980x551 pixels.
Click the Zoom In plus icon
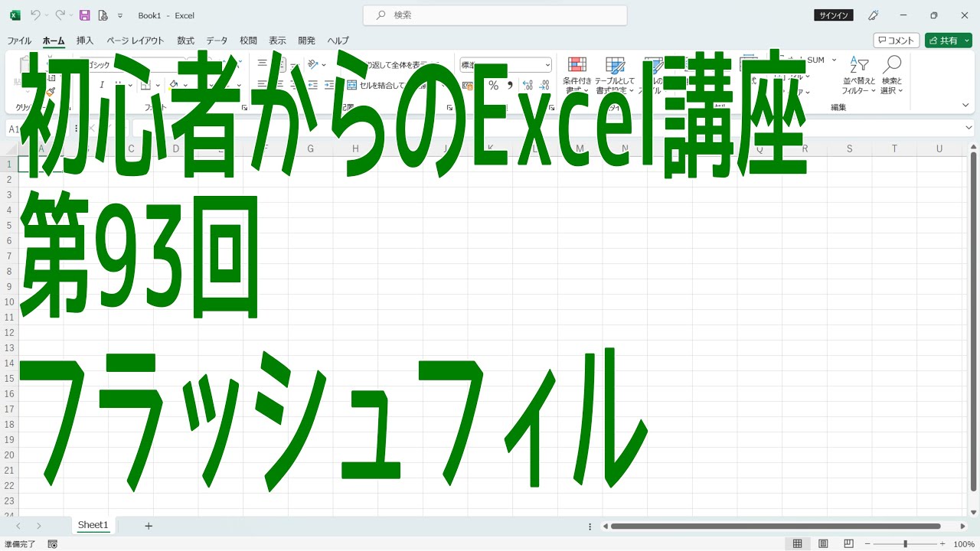942,544
